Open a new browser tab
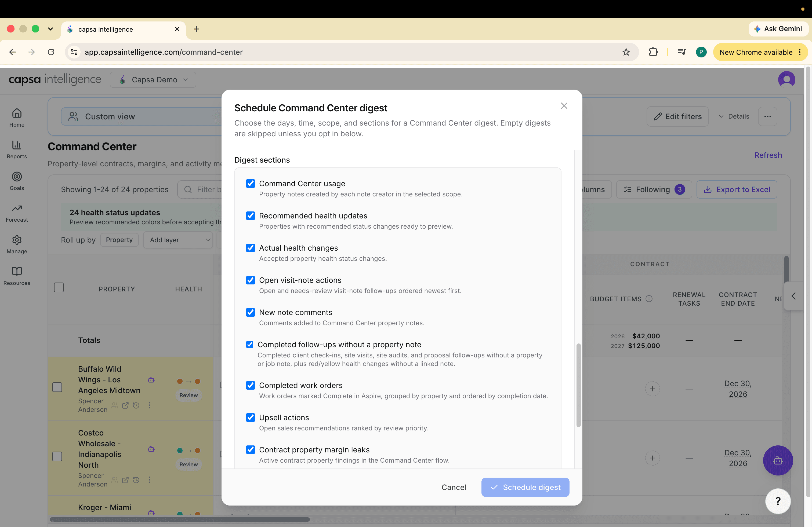The image size is (812, 527). click(197, 29)
